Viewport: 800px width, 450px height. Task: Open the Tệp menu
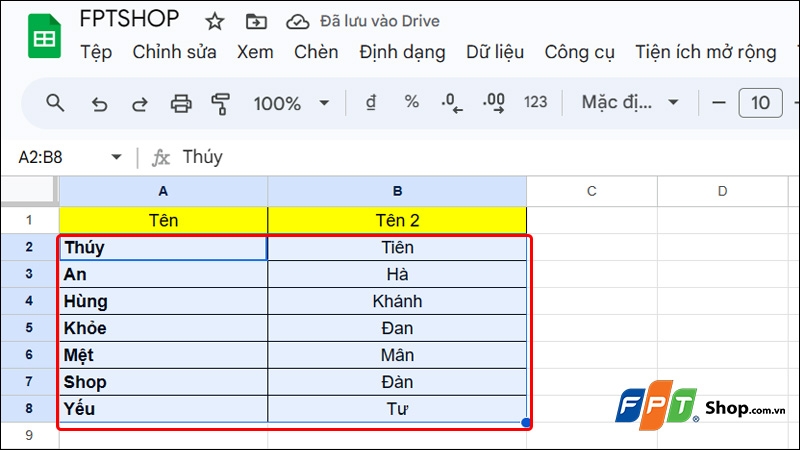pyautogui.click(x=96, y=52)
